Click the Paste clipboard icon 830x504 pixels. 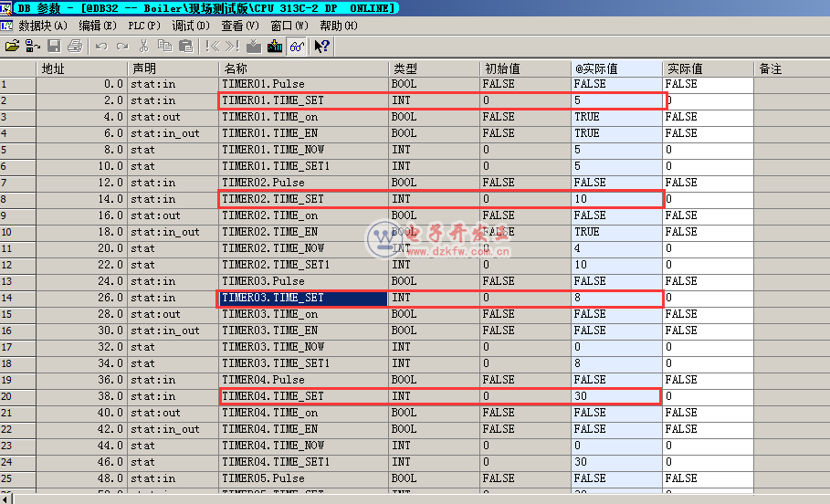coord(185,46)
